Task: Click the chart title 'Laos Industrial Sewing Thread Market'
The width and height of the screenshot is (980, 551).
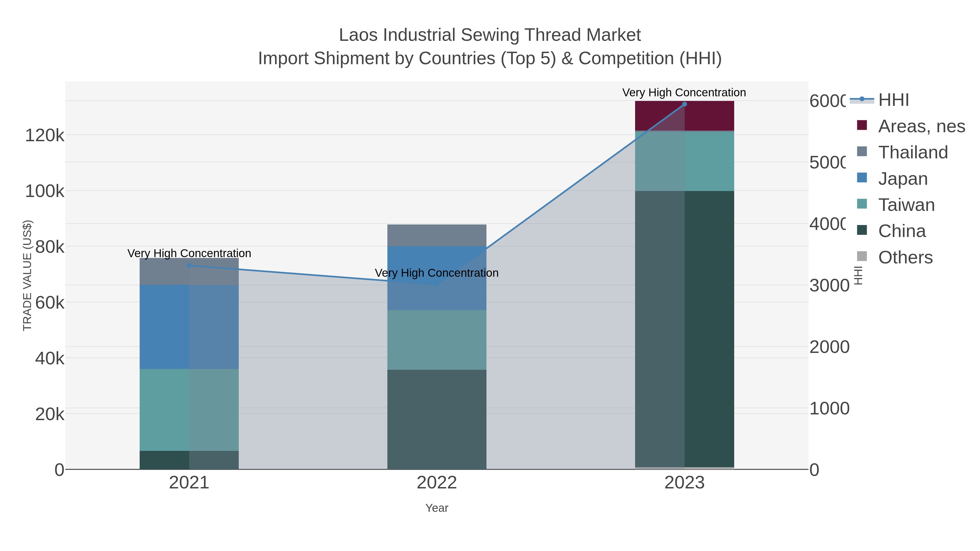Action: pos(490,35)
